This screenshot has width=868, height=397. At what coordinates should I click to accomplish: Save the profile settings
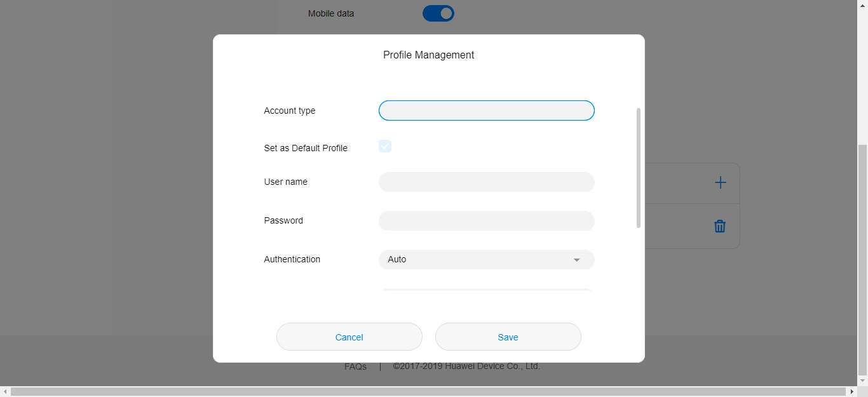508,337
